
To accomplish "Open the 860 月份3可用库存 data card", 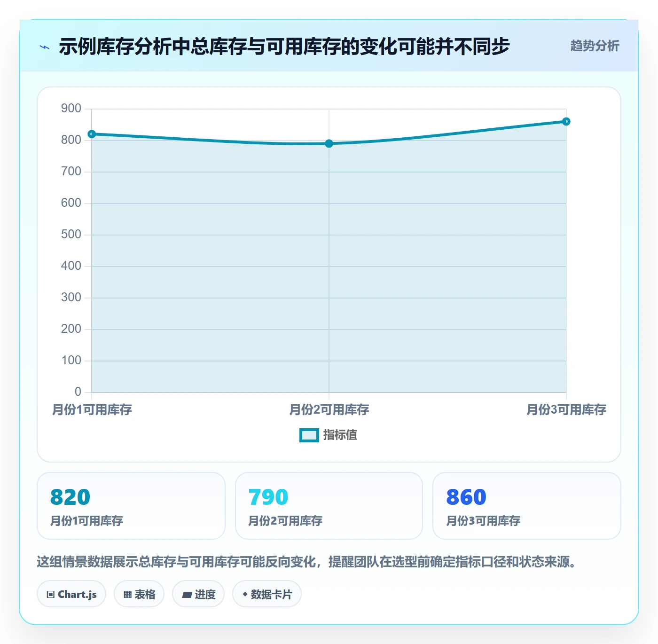I will [x=527, y=506].
